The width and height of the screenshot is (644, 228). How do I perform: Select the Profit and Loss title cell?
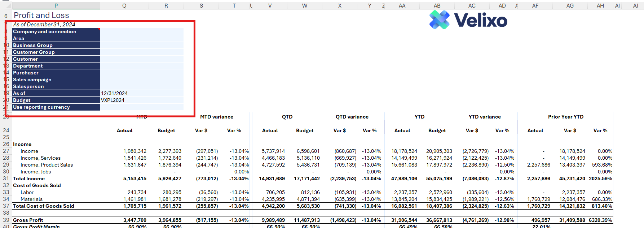click(x=41, y=16)
